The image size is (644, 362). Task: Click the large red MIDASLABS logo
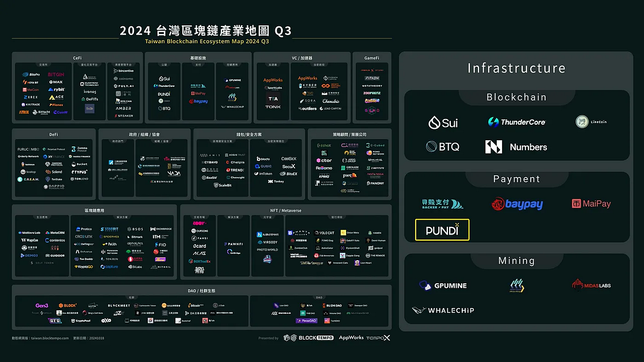coord(591,284)
